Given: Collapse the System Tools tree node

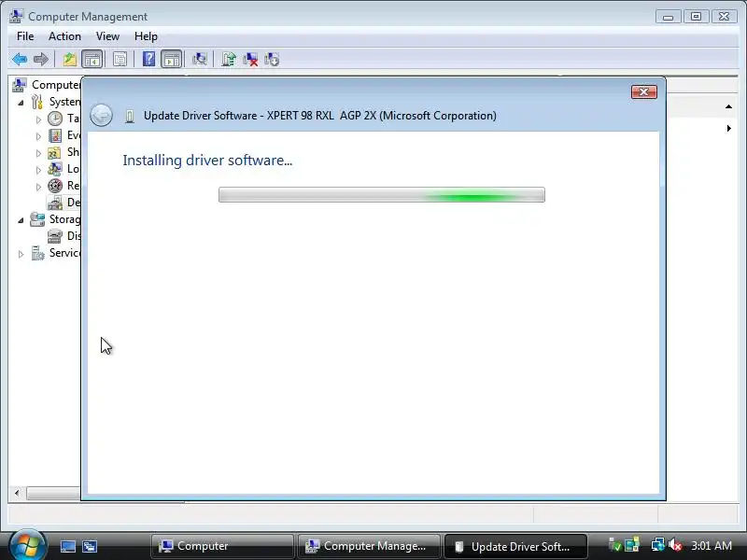Looking at the screenshot, I should point(21,103).
